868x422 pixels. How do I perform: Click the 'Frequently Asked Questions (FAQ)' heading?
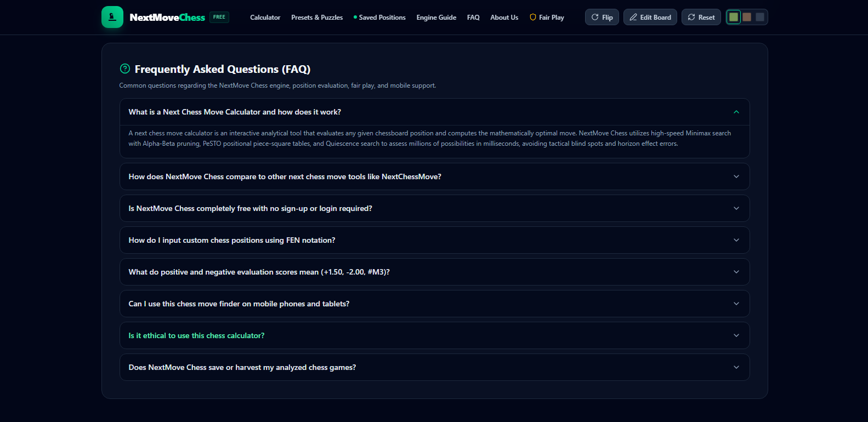tap(223, 69)
